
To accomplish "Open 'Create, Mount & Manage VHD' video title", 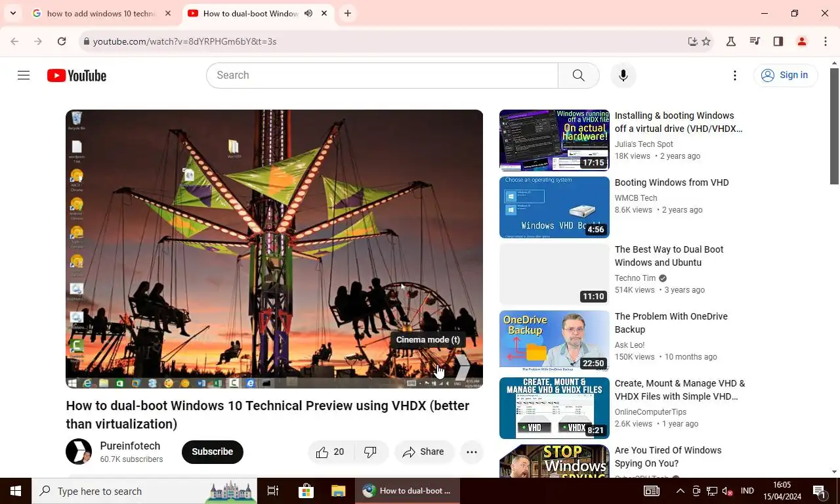I will click(680, 390).
